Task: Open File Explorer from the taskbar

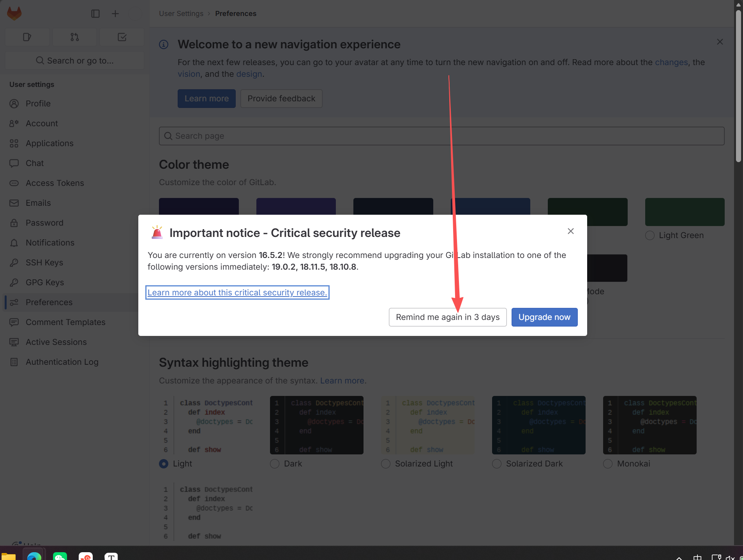Action: [x=9, y=556]
